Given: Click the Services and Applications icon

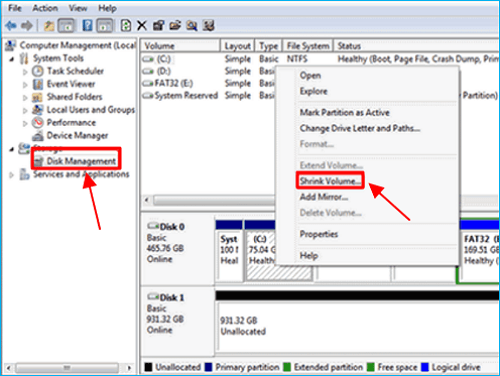Looking at the screenshot, I should (24, 174).
